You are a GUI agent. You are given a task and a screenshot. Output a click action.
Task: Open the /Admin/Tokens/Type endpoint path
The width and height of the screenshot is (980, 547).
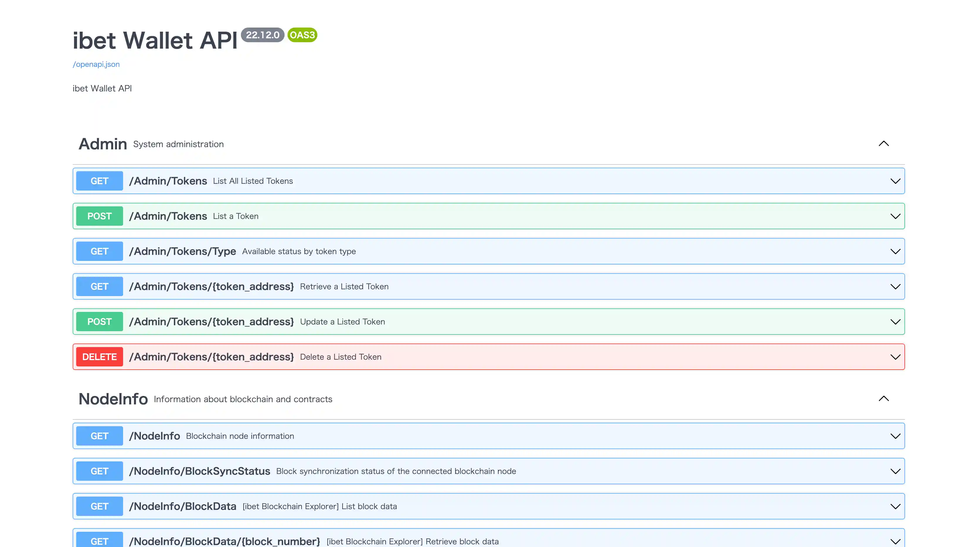[182, 251]
